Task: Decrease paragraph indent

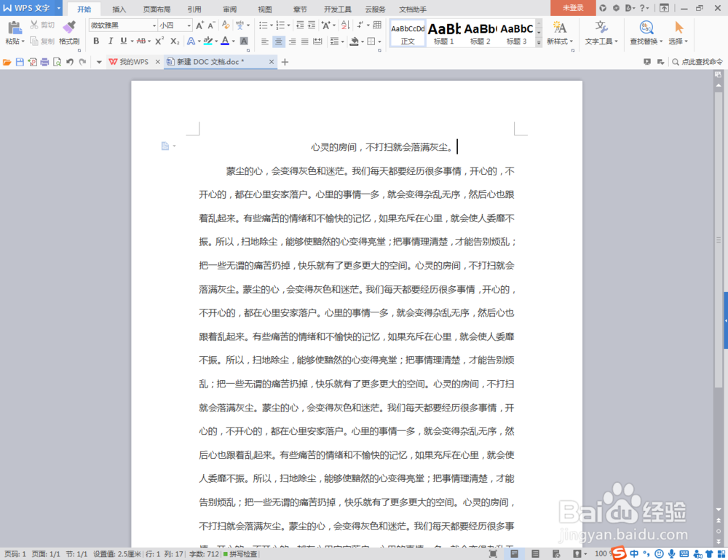Action: pyautogui.click(x=300, y=25)
